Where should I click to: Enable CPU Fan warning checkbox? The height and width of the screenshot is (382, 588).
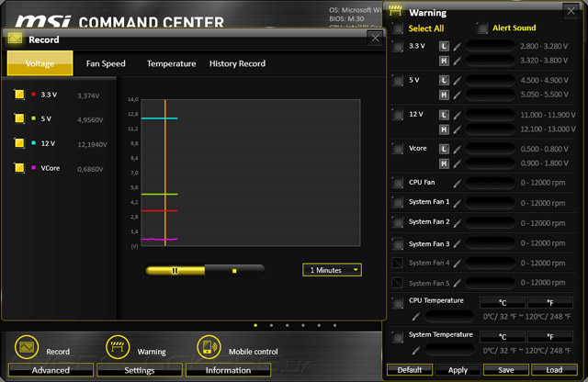pos(398,183)
